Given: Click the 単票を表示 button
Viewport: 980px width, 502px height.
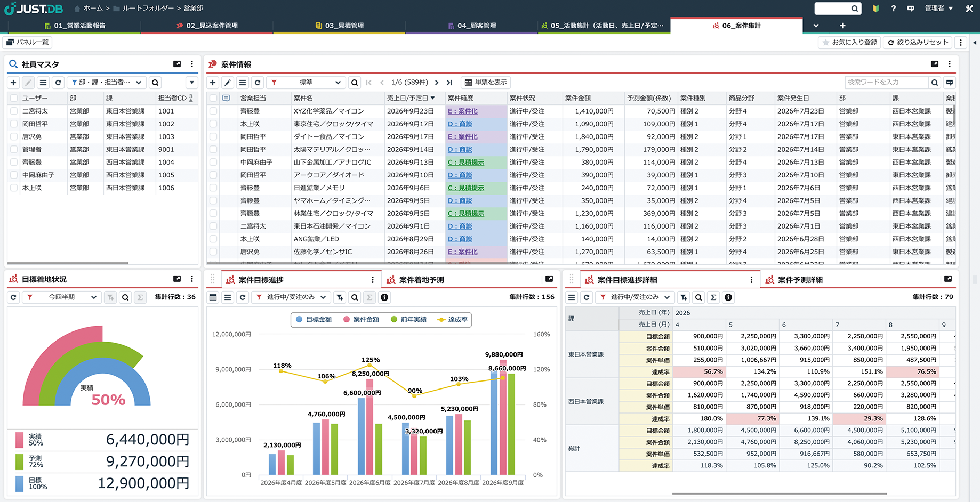Looking at the screenshot, I should [x=486, y=83].
